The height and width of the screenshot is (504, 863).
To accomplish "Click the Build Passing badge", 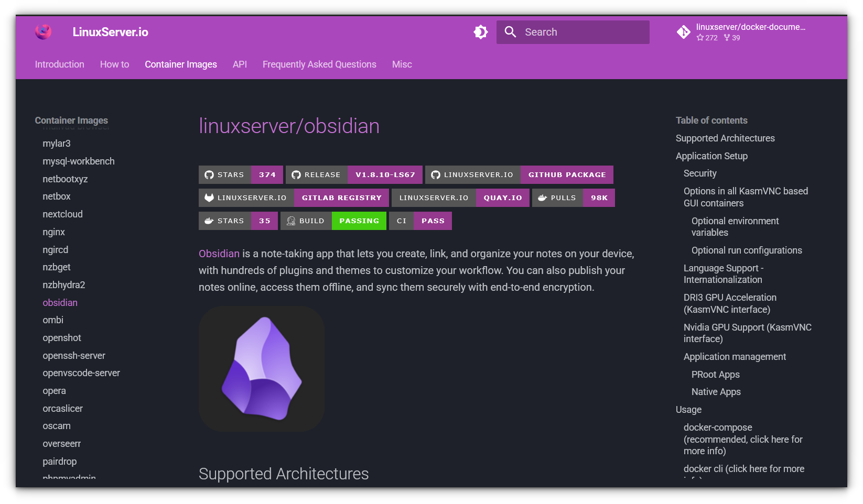I will click(x=333, y=221).
